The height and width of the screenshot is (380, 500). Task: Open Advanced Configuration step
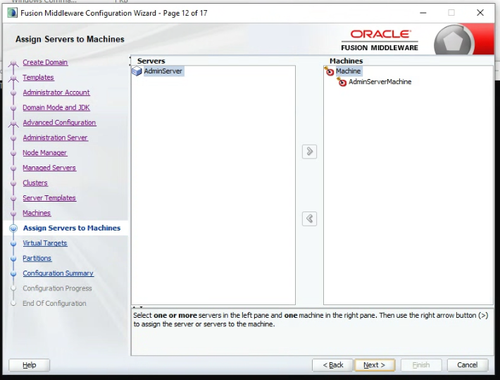coord(59,122)
